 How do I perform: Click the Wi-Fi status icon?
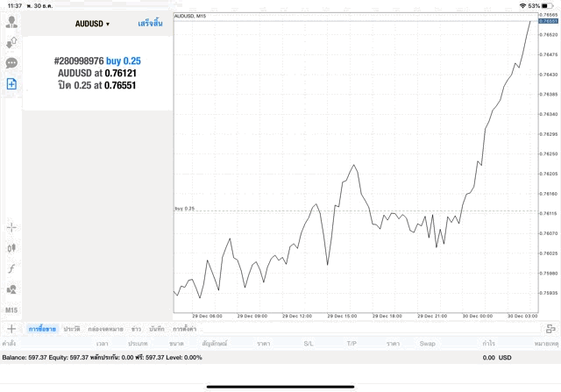[x=522, y=6]
